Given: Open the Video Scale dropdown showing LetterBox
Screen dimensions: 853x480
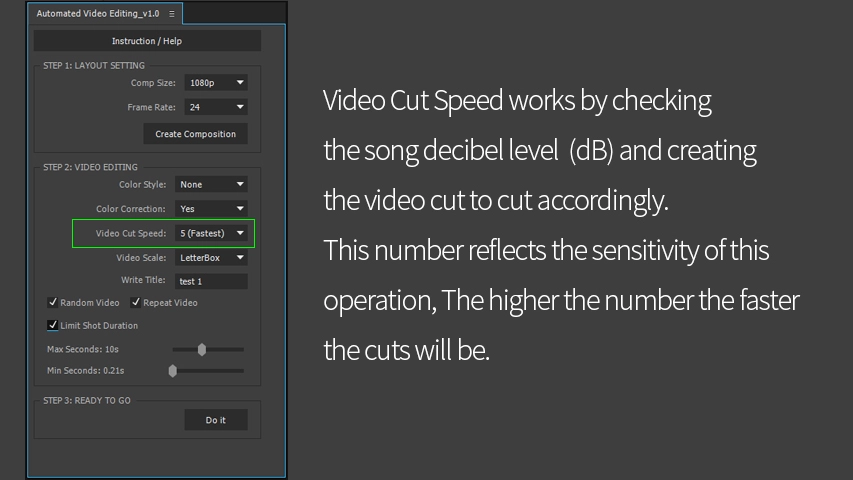Looking at the screenshot, I should coord(211,257).
